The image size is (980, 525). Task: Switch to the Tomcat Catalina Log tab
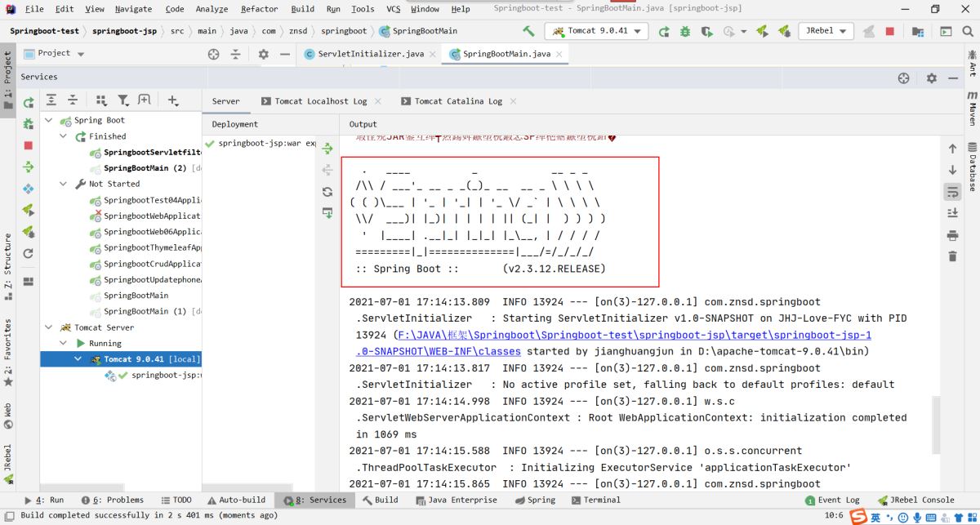[457, 101]
